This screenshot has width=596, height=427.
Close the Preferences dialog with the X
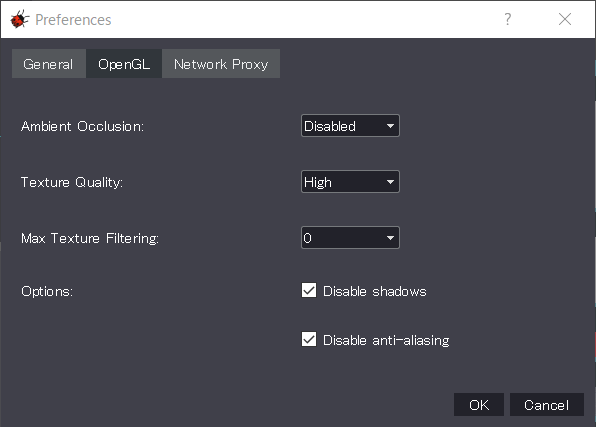coord(565,19)
